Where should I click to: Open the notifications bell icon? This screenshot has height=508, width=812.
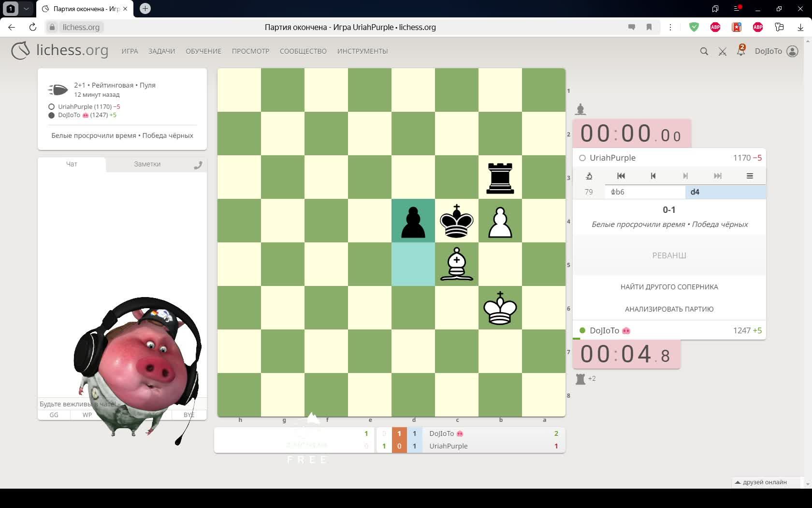pos(740,51)
